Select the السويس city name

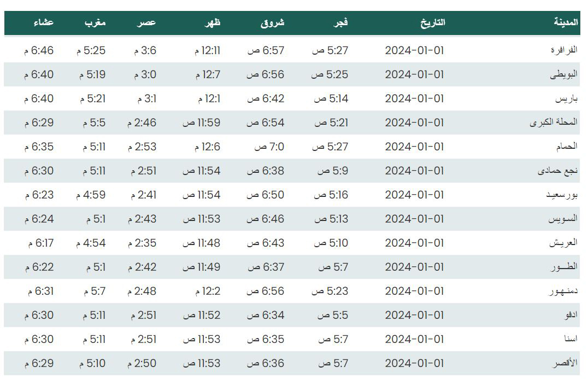click(563, 219)
